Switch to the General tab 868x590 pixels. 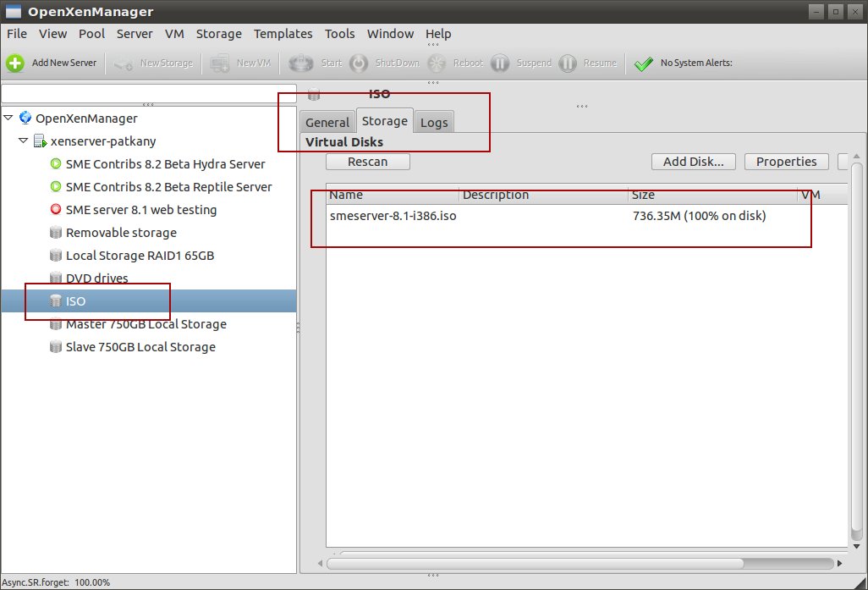[x=327, y=123]
